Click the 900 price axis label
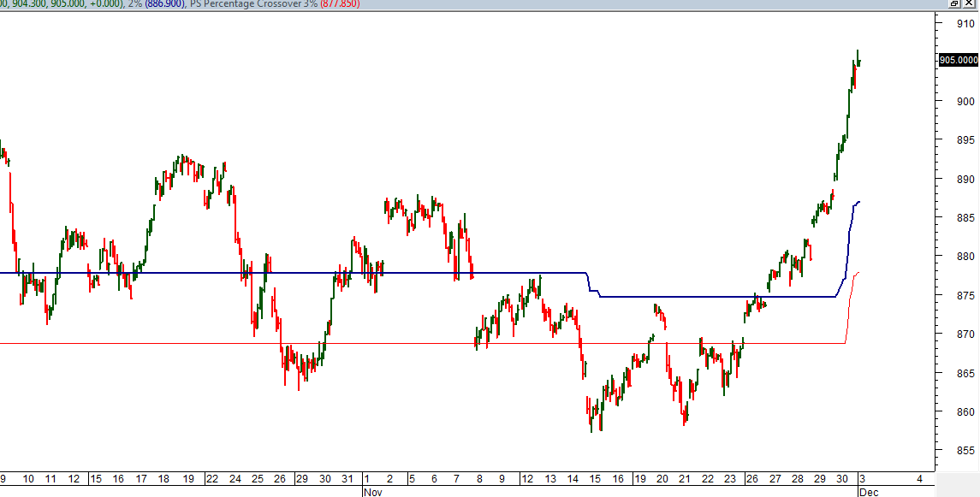The width and height of the screenshot is (980, 497). tap(965, 101)
